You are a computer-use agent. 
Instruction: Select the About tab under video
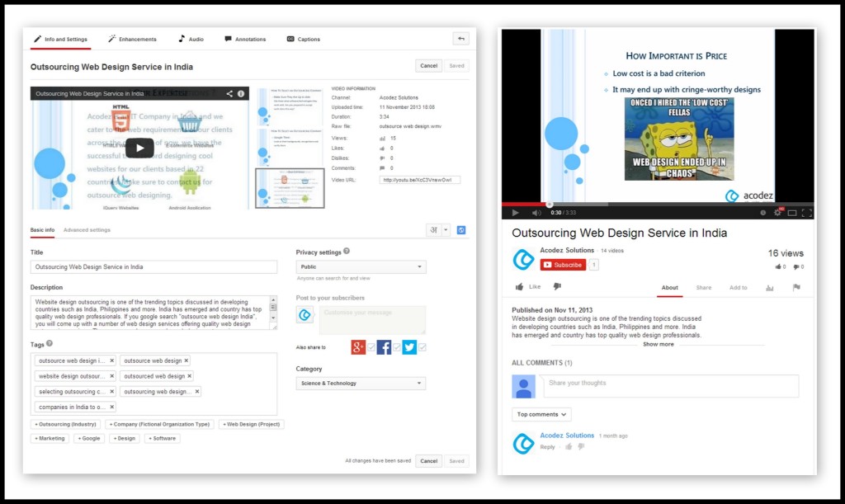(670, 288)
